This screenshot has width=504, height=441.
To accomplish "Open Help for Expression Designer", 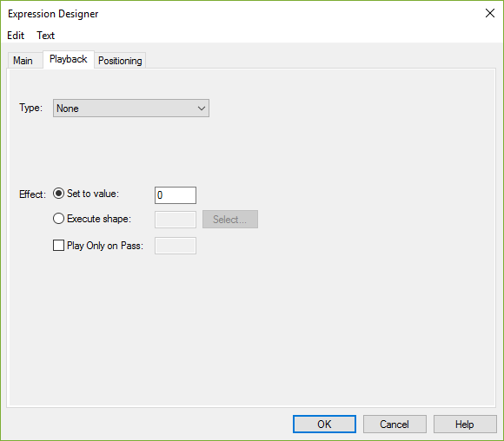I will tap(465, 424).
